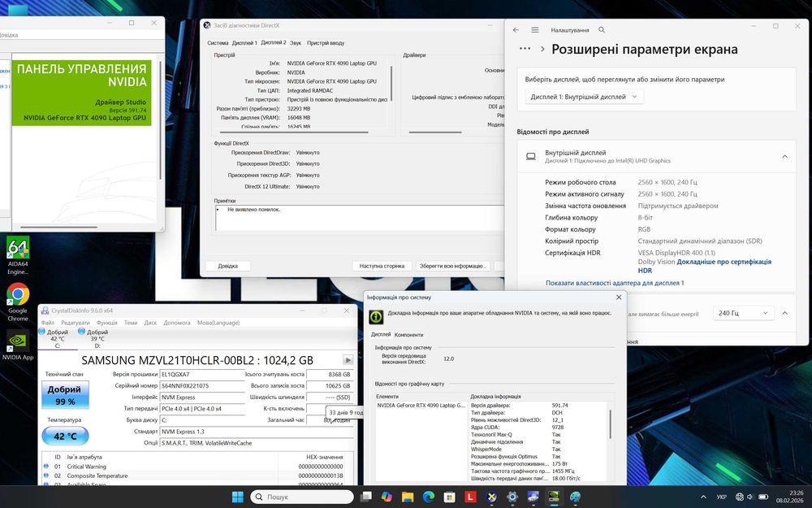Open Докладніше про сертифікацію HDR link
812x508 pixels.
(705, 266)
